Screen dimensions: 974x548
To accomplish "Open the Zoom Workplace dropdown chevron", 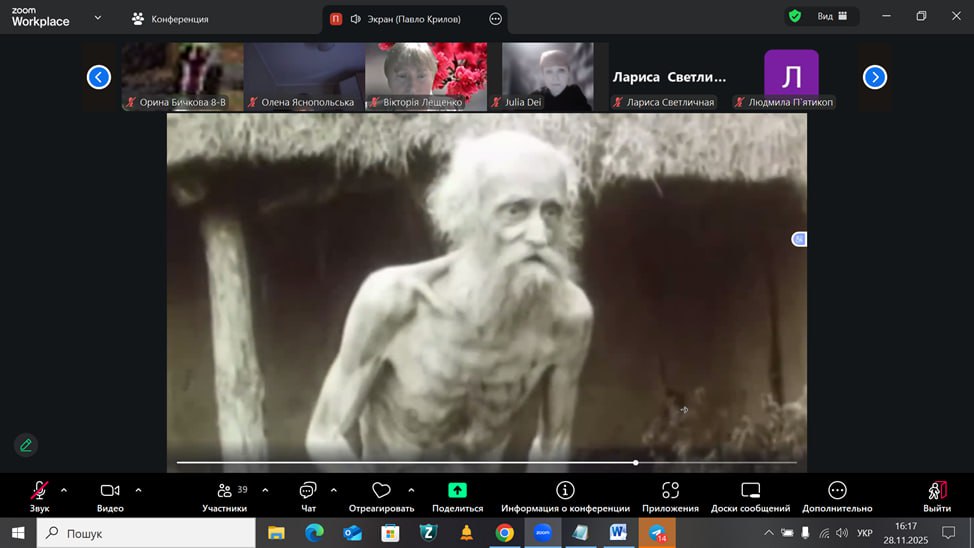I will [x=97, y=18].
